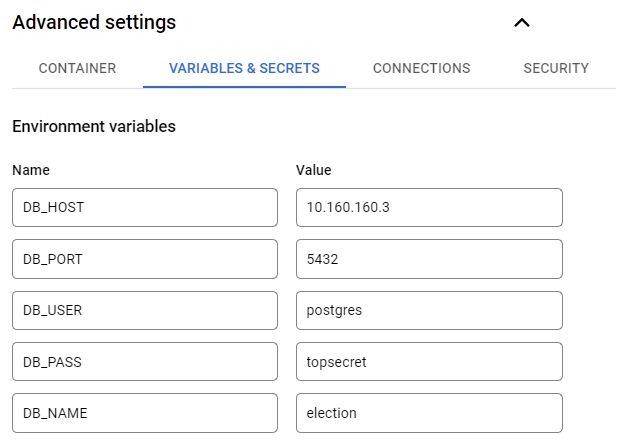Image resolution: width=619 pixels, height=443 pixels.
Task: Focus the DB_NAME name field
Action: click(145, 413)
